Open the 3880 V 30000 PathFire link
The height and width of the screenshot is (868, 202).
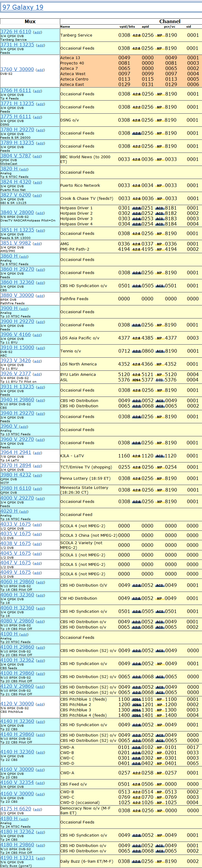(x=17, y=295)
